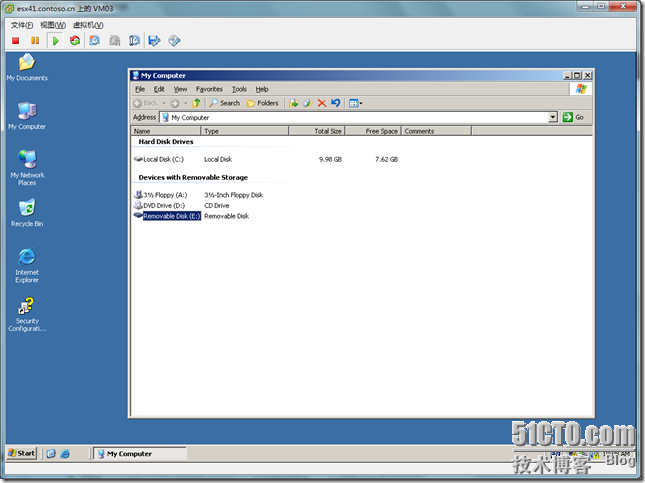This screenshot has height=483, width=645.
Task: Click Devices with Removable Storage group heading
Action: click(x=193, y=178)
